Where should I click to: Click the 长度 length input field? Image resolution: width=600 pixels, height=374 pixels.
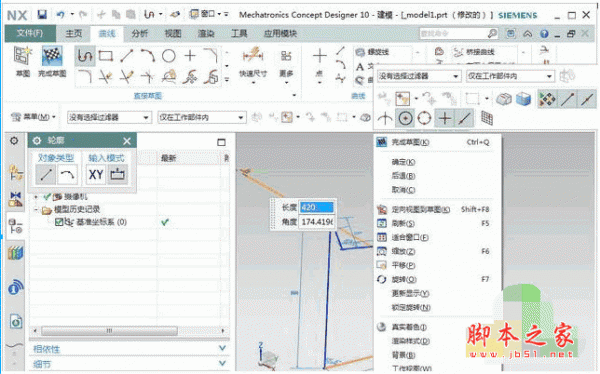tap(316, 207)
